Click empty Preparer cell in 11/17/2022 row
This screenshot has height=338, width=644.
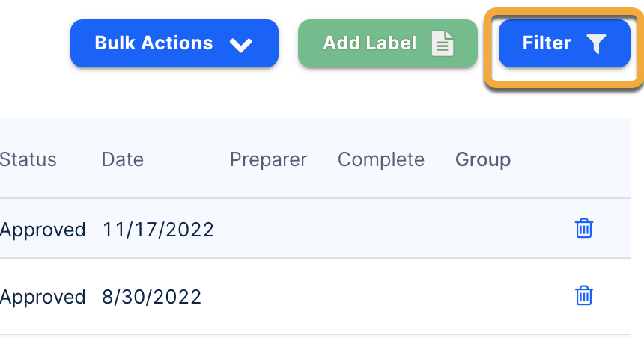coord(268,229)
